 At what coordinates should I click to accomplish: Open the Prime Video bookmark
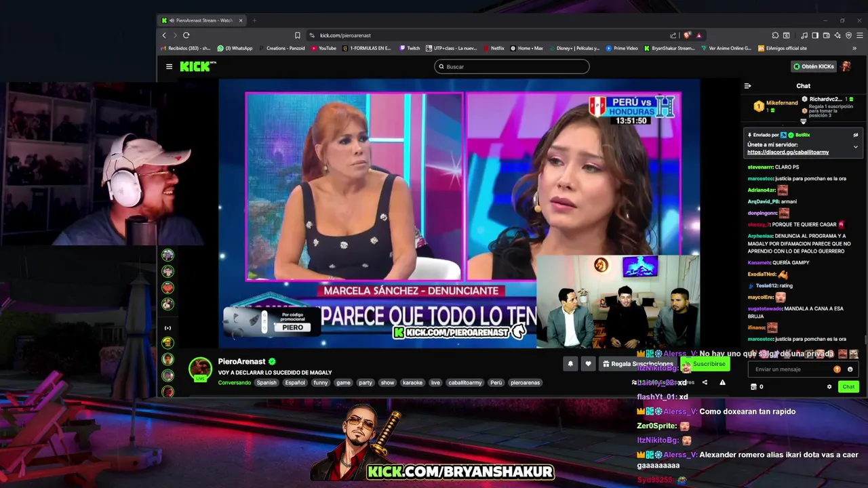pyautogui.click(x=622, y=48)
